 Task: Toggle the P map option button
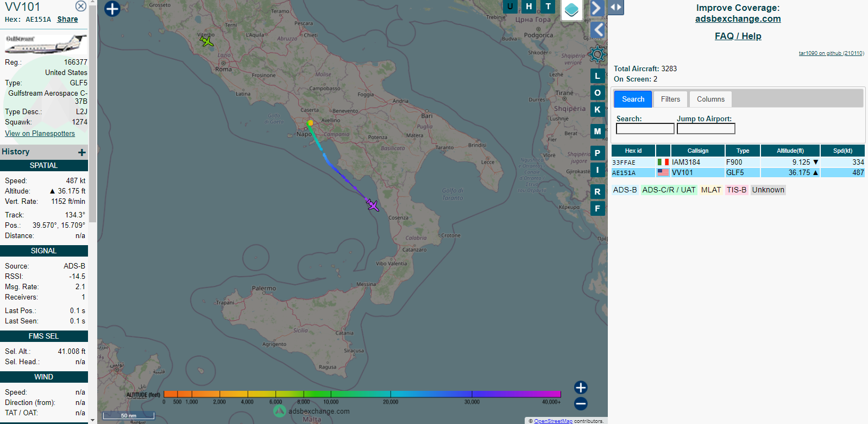(597, 153)
